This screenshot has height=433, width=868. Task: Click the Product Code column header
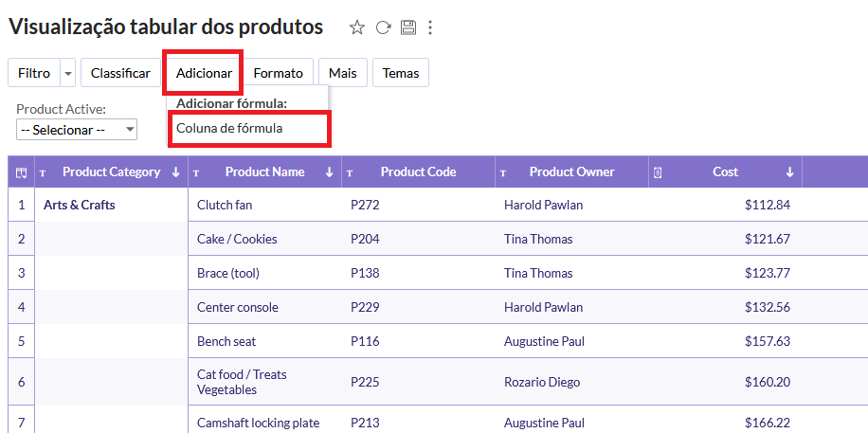coord(419,172)
